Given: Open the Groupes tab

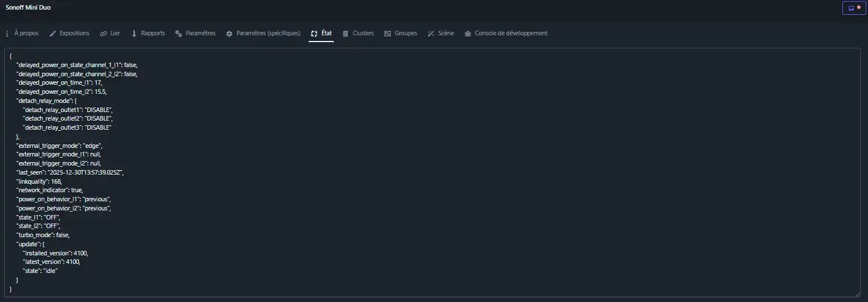Looking at the screenshot, I should 406,34.
